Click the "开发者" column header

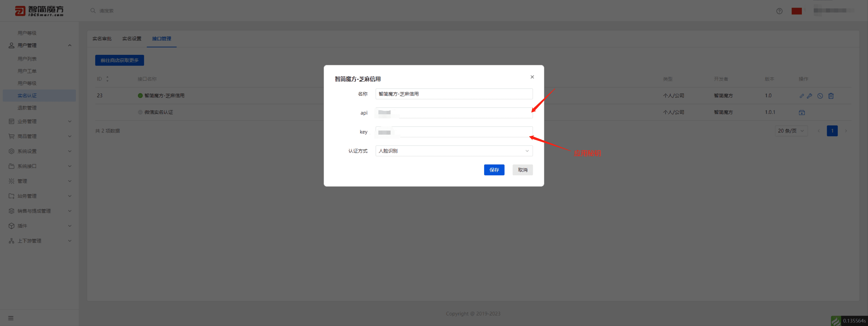(x=721, y=79)
